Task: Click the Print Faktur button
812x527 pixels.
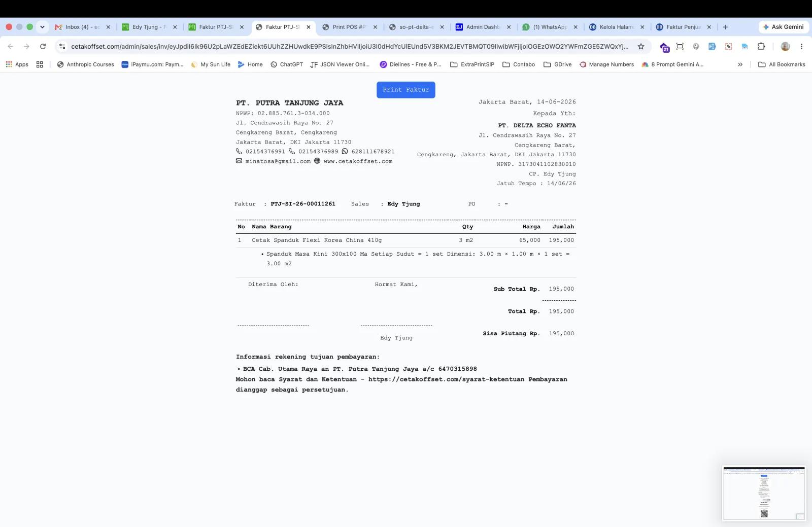Action: point(405,90)
